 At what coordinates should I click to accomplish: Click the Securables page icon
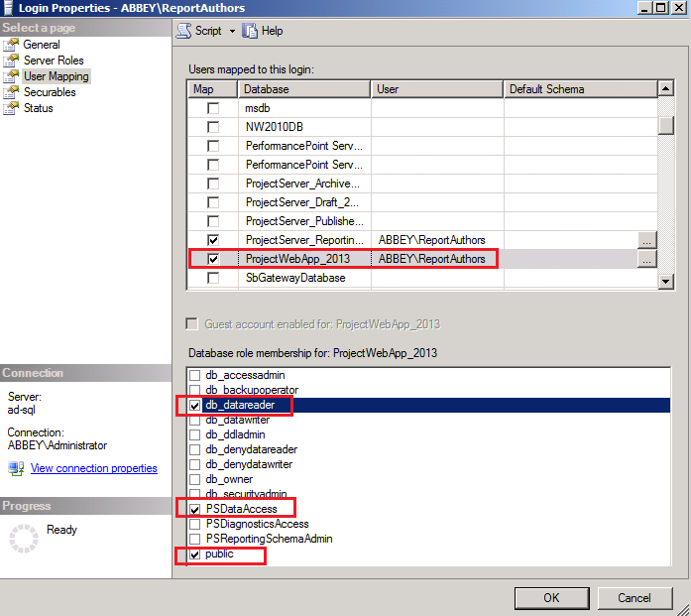[x=11, y=92]
